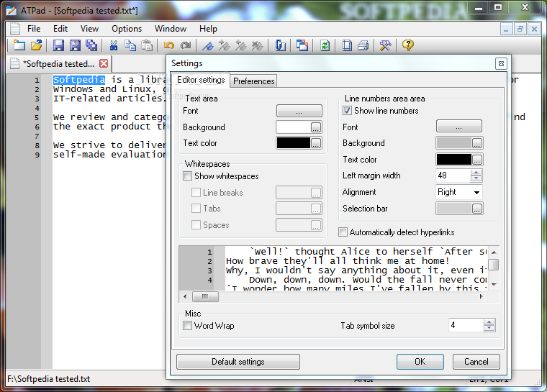
Task: Click preview vertical scrollbar down arrow
Action: coord(494,284)
